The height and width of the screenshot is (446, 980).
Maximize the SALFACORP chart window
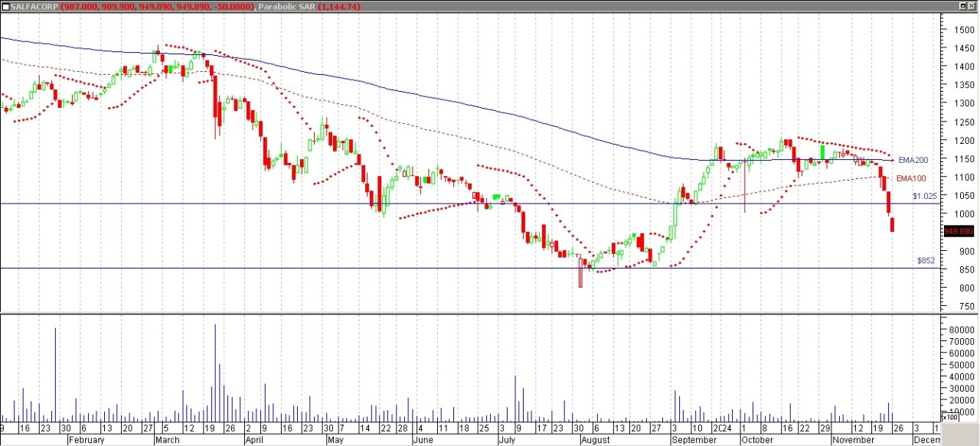pyautogui.click(x=962, y=6)
